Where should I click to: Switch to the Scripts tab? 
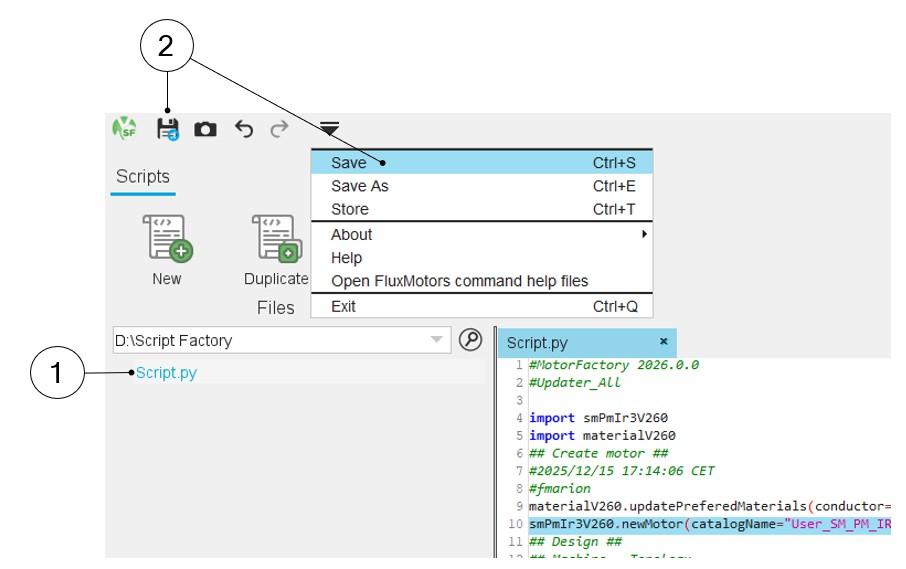click(x=143, y=177)
